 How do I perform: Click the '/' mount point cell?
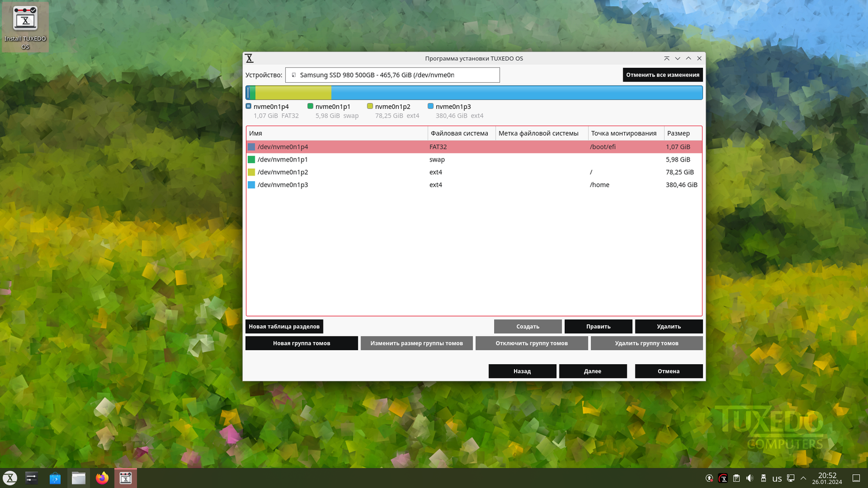click(x=591, y=173)
